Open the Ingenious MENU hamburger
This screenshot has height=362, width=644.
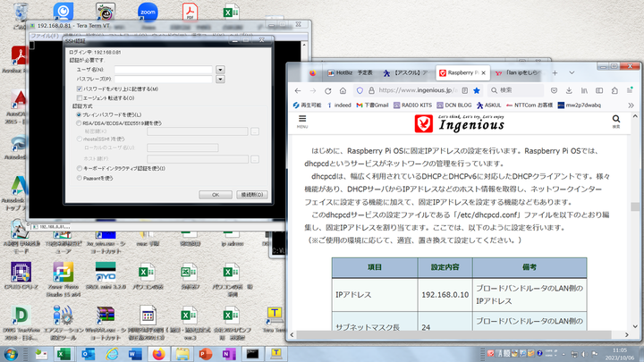coord(302,121)
